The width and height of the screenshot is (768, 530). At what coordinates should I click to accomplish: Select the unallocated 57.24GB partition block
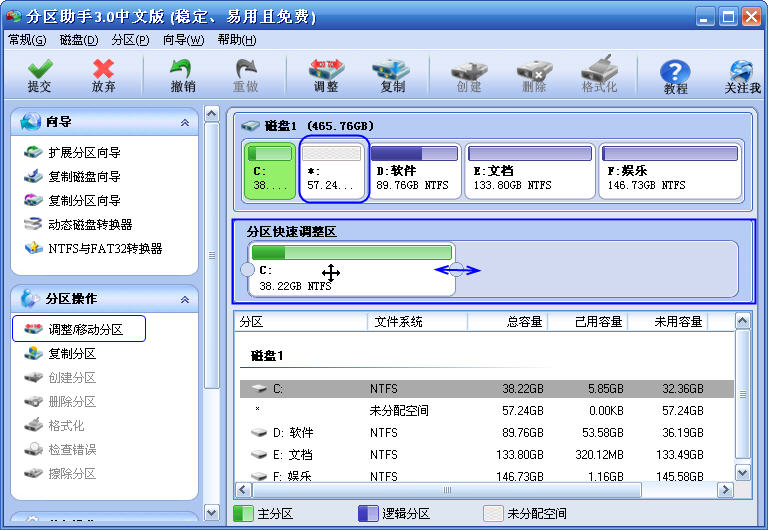[x=334, y=170]
